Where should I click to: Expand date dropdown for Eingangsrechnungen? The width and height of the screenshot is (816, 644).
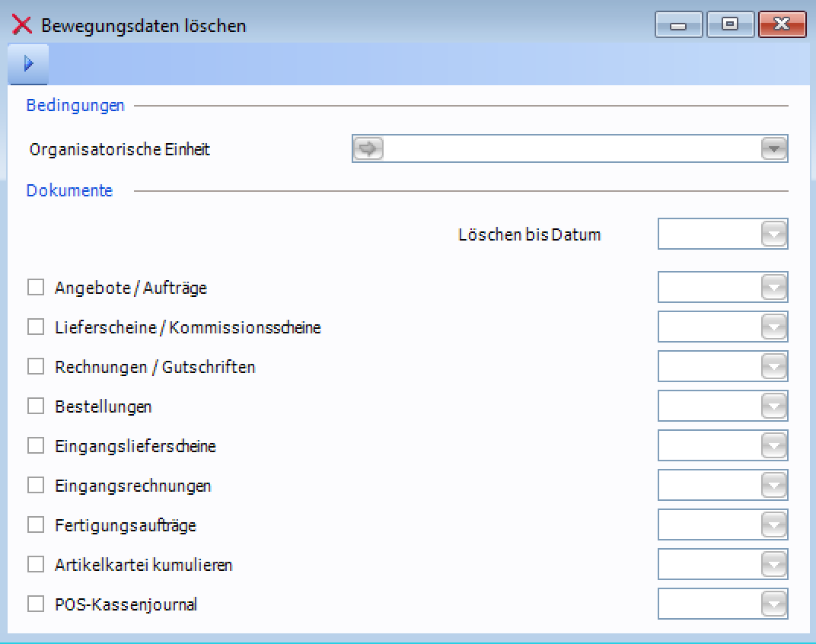[773, 486]
